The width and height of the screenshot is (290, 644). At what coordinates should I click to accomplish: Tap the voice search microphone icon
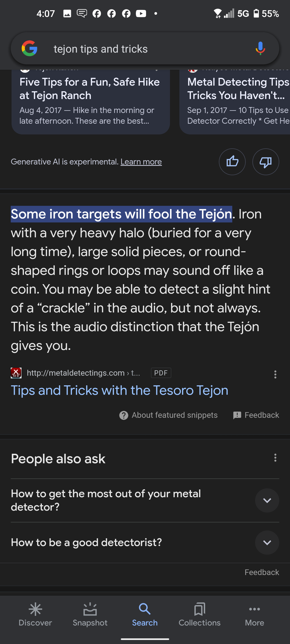pyautogui.click(x=260, y=49)
